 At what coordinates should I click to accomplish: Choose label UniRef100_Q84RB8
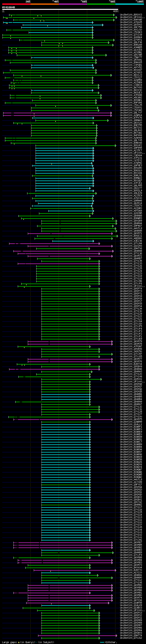[131, 216]
